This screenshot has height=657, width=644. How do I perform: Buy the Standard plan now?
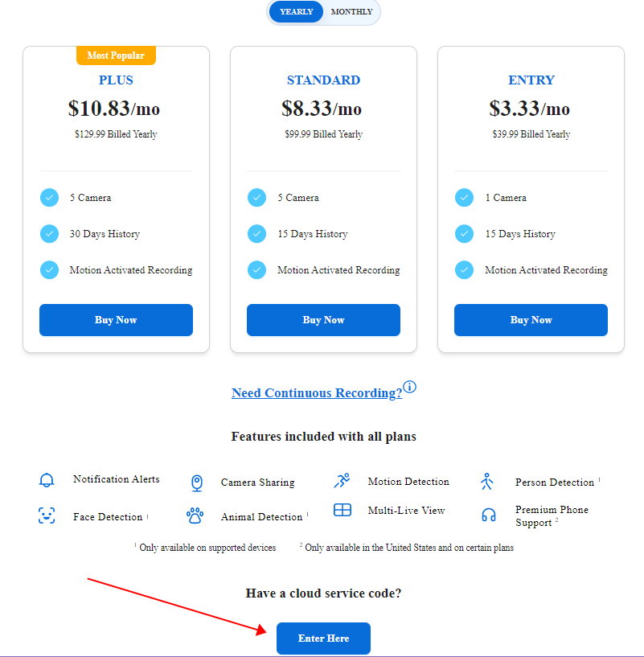323,320
